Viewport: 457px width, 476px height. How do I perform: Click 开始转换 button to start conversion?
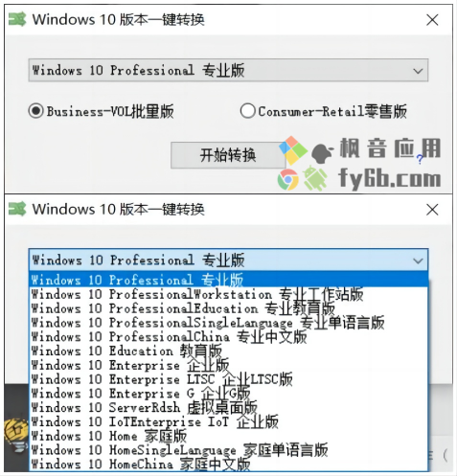[x=228, y=155]
